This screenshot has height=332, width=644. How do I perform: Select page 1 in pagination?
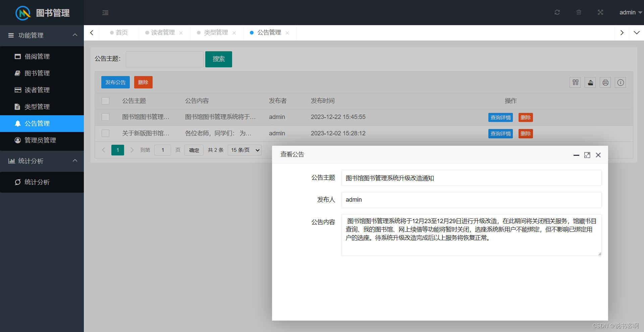pos(118,150)
